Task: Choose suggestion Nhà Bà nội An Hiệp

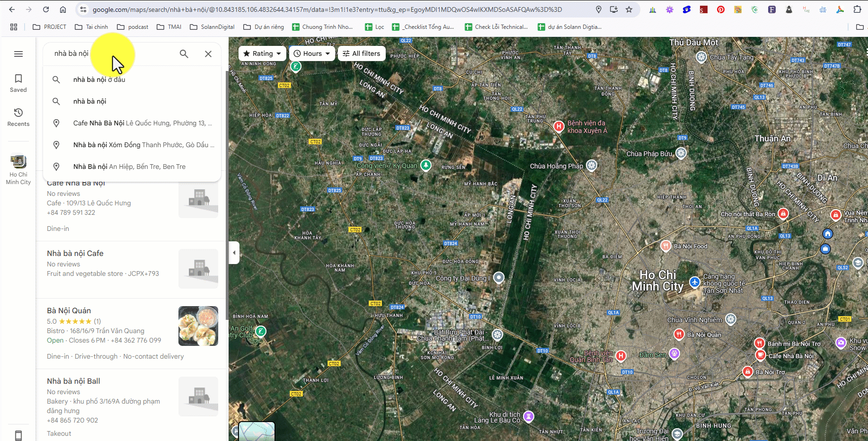Action: pyautogui.click(x=132, y=167)
